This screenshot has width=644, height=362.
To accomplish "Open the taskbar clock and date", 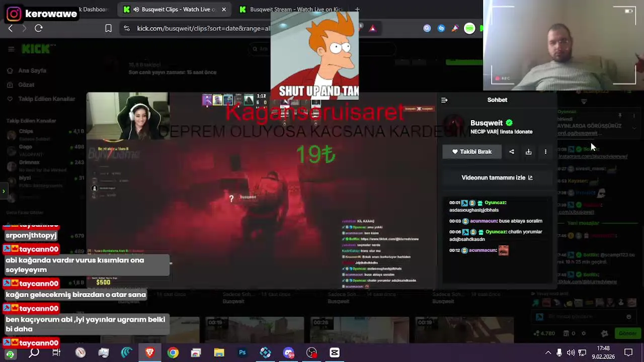I will pyautogui.click(x=603, y=352).
